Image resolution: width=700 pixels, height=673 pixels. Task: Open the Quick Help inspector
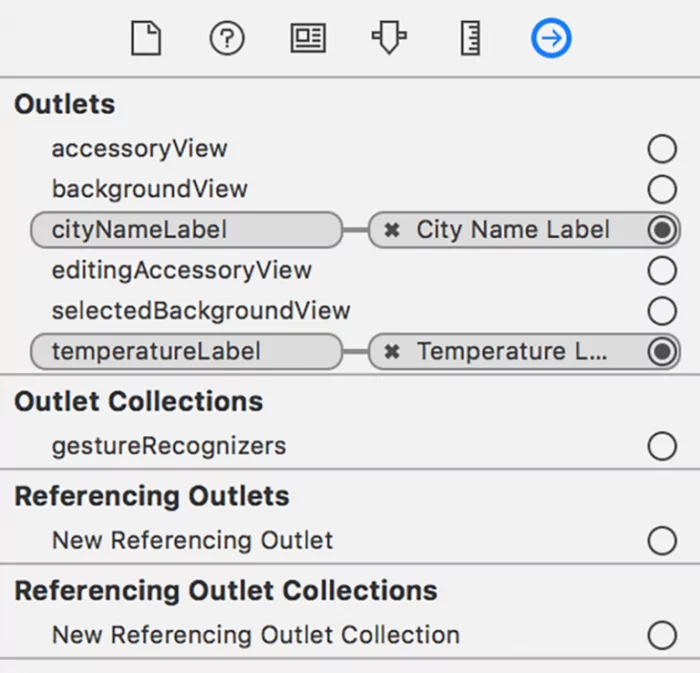(227, 39)
